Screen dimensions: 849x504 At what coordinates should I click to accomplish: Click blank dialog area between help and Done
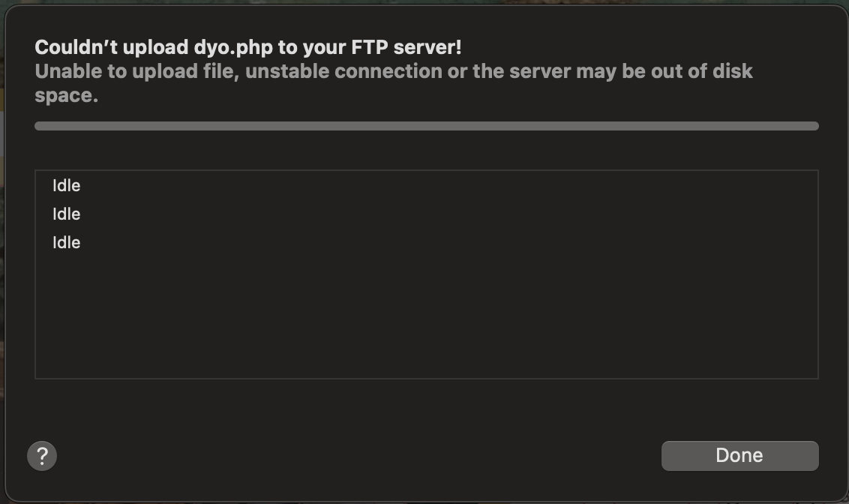point(352,455)
